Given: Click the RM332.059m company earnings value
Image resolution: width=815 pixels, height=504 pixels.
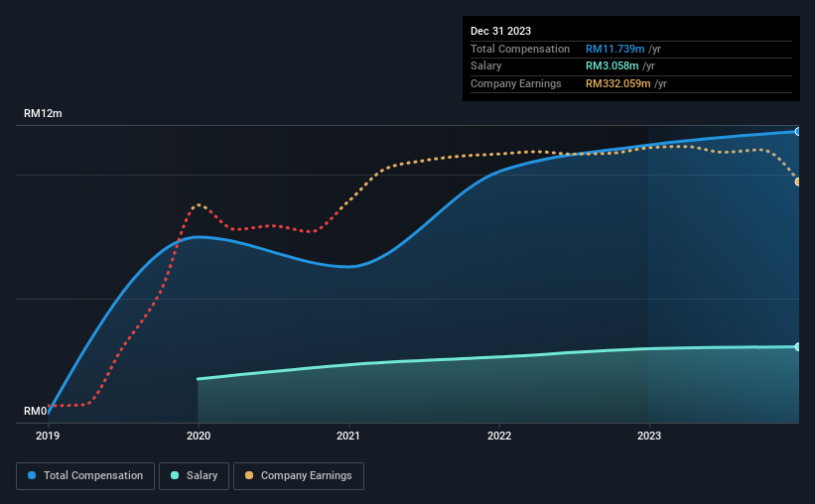Looking at the screenshot, I should coord(618,83).
